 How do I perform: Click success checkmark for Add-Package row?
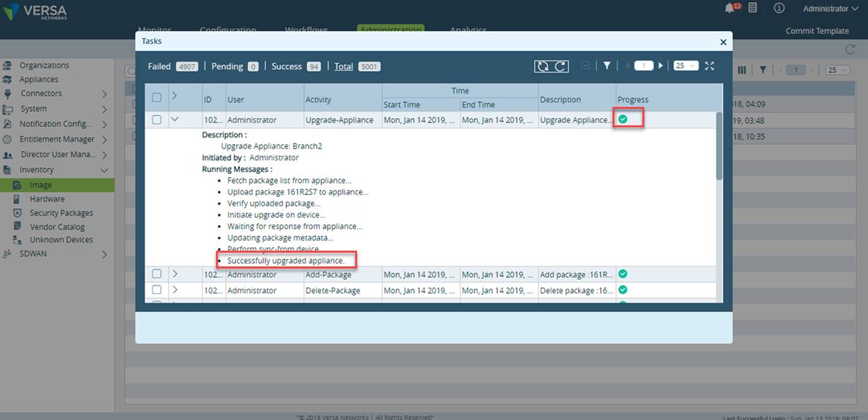click(623, 274)
